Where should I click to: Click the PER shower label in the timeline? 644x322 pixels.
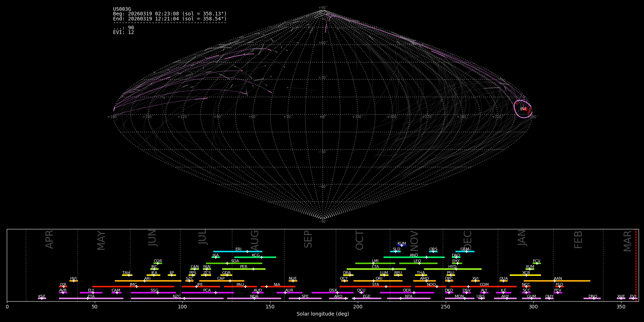[x=244, y=267]
